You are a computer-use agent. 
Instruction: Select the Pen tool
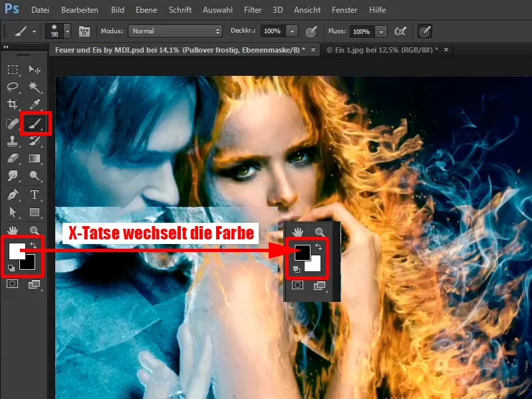coord(13,195)
